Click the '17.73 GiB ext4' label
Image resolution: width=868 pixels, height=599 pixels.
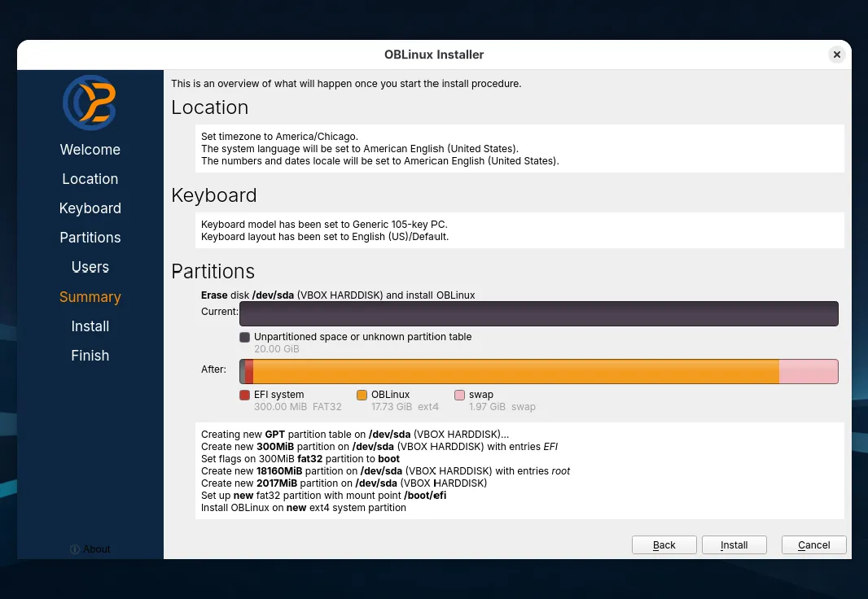pyautogui.click(x=405, y=407)
